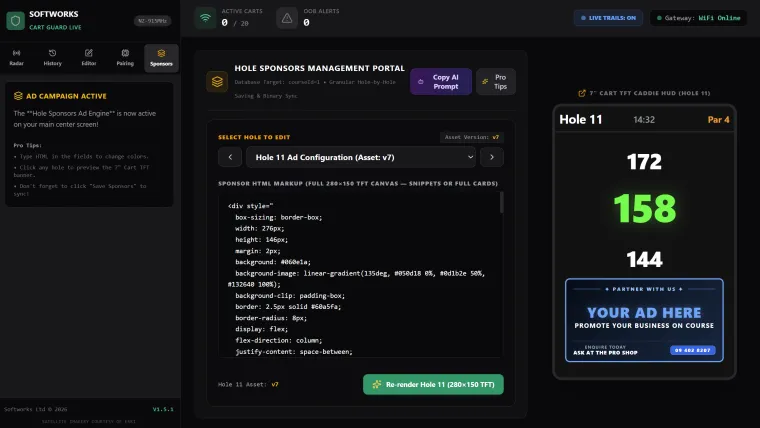Click the Ad Campaign Active stack icon

(18, 96)
